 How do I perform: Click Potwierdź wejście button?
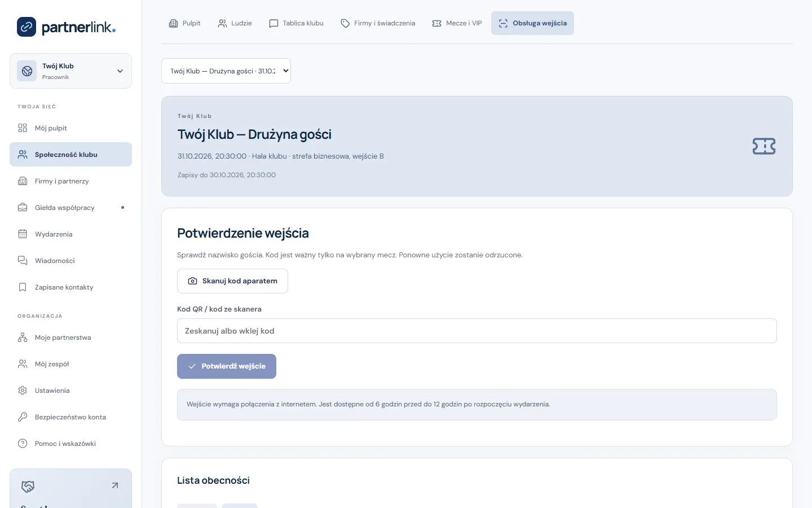[x=227, y=366]
